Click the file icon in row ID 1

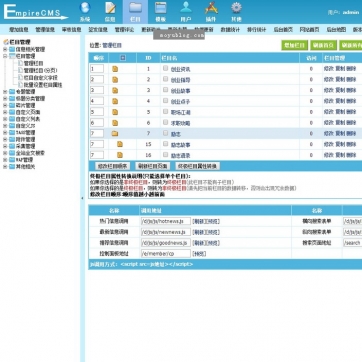coord(115,69)
